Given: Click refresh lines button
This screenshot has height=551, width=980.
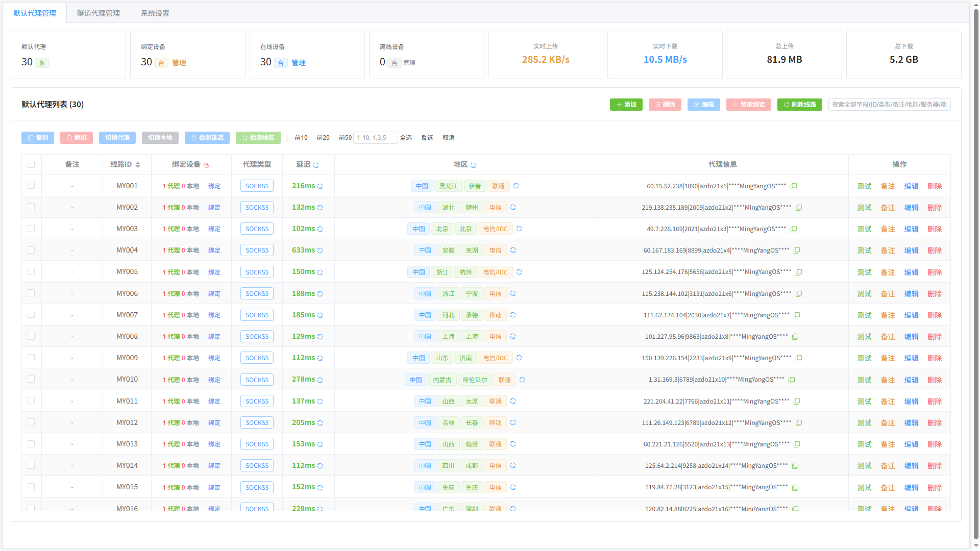Looking at the screenshot, I should [800, 105].
